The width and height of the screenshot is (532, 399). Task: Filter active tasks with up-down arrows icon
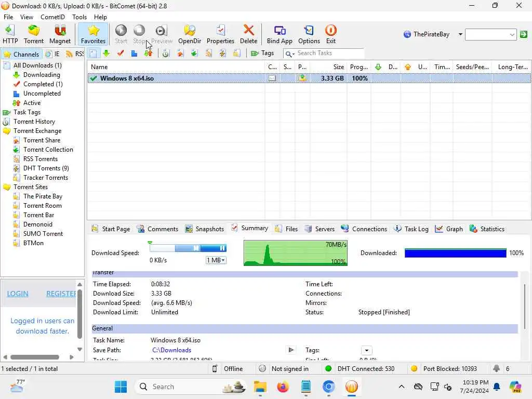[148, 54]
